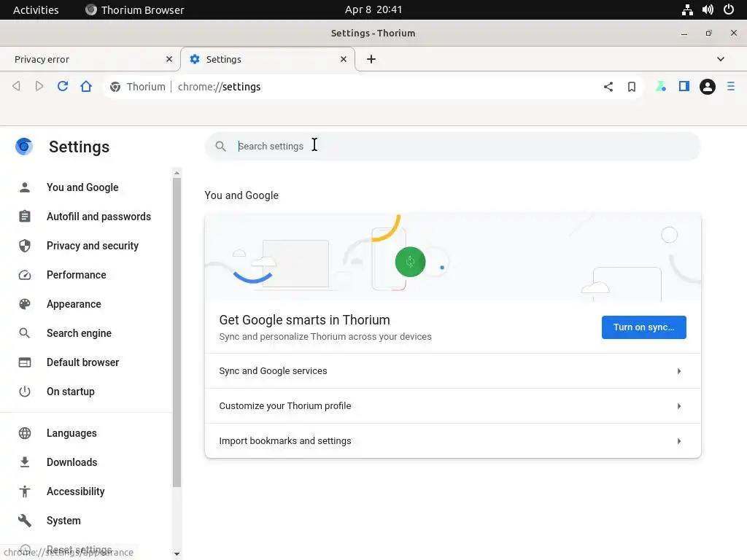The image size is (747, 560).
Task: Click the power icon for On startup
Action: [25, 392]
